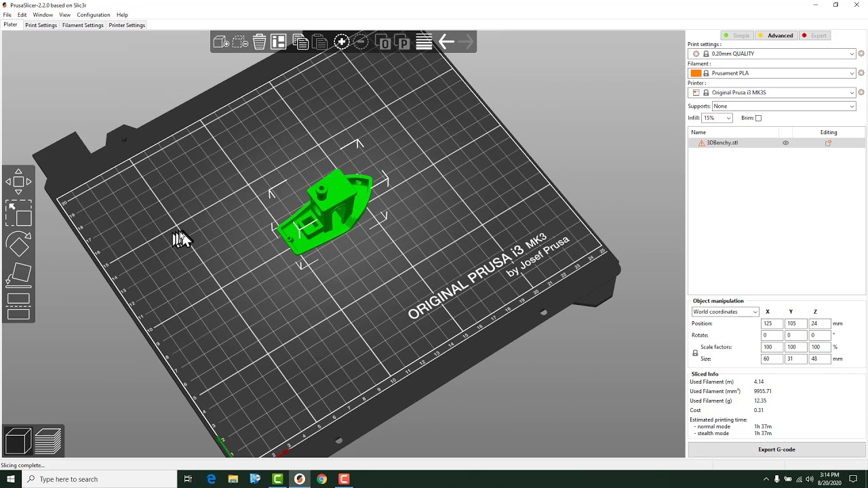Click the Delete selected object icon
This screenshot has width=868, height=488.
pos(240,42)
